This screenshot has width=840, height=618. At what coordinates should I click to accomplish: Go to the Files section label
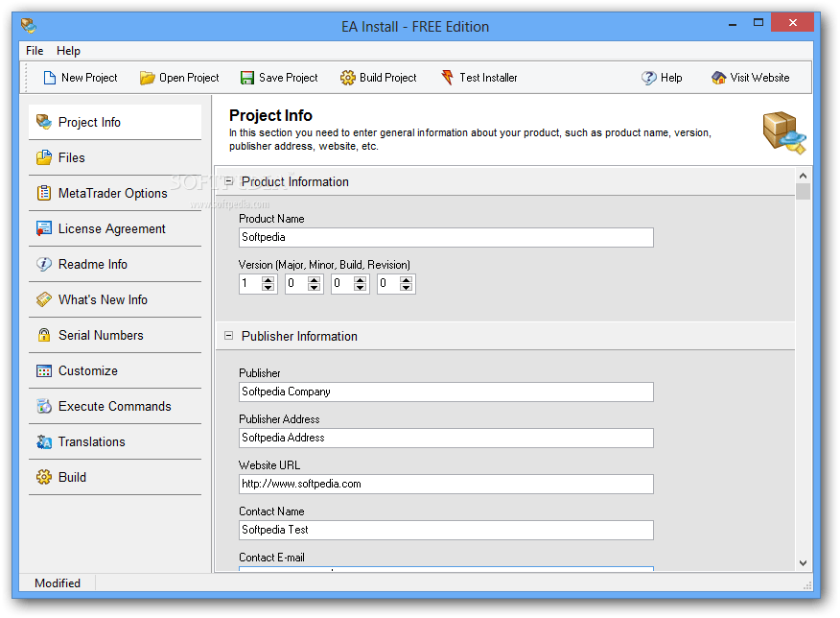point(72,157)
